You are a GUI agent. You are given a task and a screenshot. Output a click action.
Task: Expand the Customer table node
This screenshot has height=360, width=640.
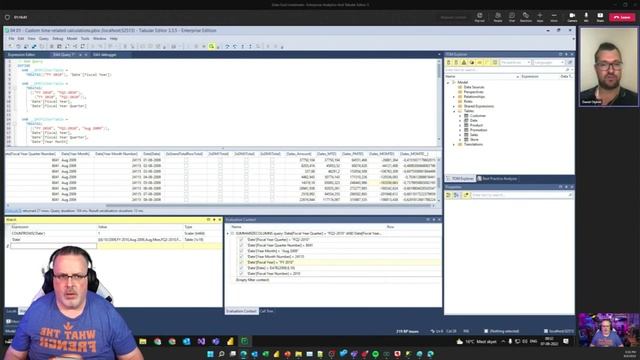point(460,116)
